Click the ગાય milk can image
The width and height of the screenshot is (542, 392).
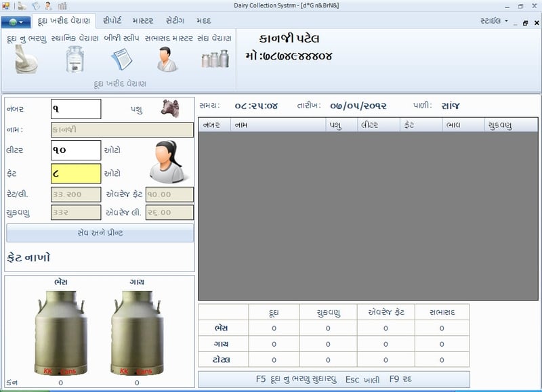coord(137,333)
